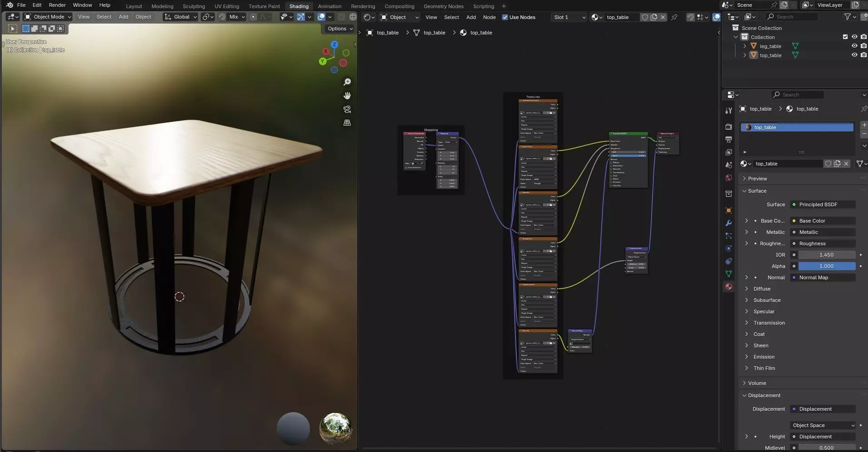The width and height of the screenshot is (868, 452).
Task: Click the viewport pan hand icon
Action: pos(347,96)
